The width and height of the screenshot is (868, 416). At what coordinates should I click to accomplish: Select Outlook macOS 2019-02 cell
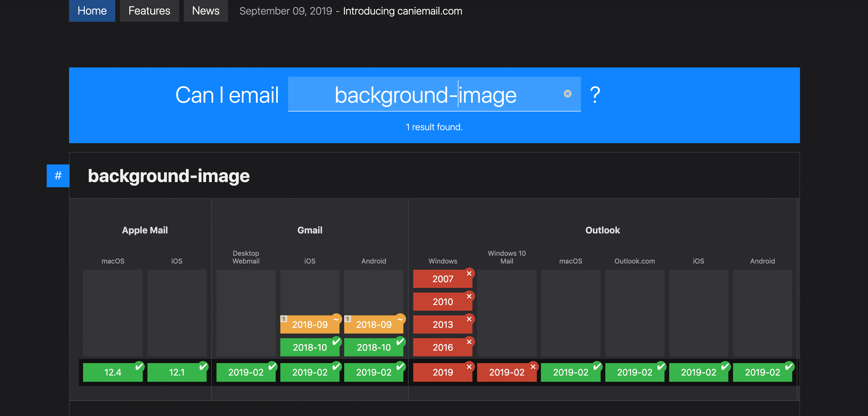click(571, 372)
